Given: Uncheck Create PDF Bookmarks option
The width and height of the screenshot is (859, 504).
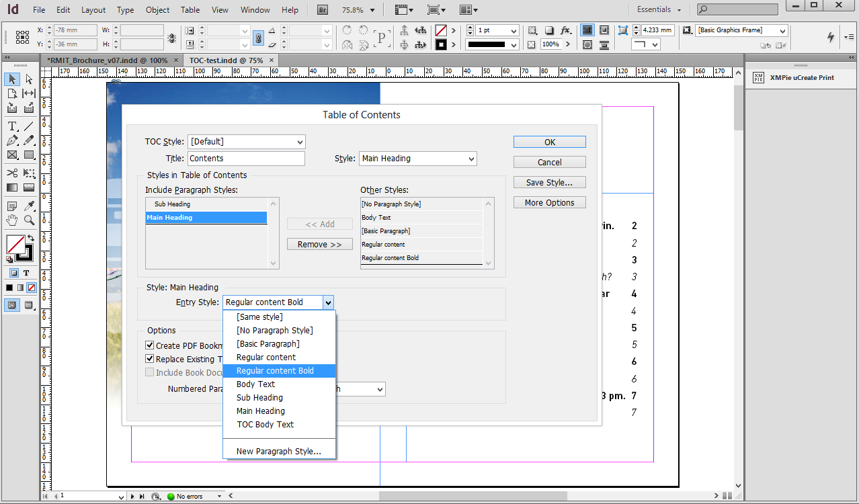Looking at the screenshot, I should pos(149,345).
